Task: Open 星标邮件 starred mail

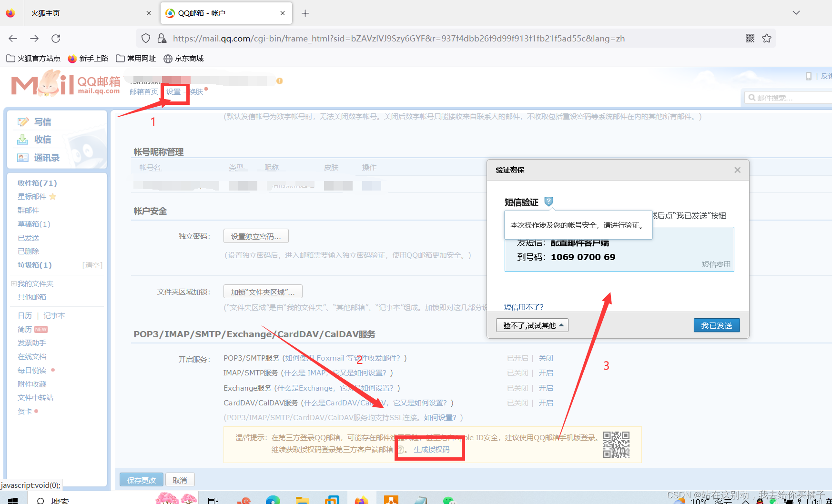Action: pos(32,197)
